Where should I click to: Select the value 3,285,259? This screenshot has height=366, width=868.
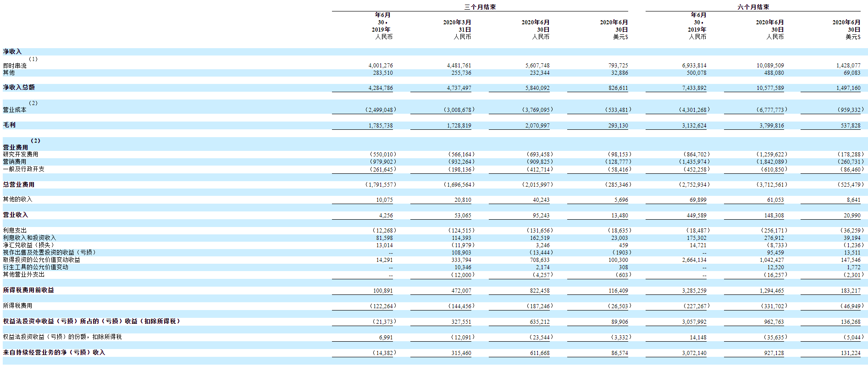(x=694, y=291)
